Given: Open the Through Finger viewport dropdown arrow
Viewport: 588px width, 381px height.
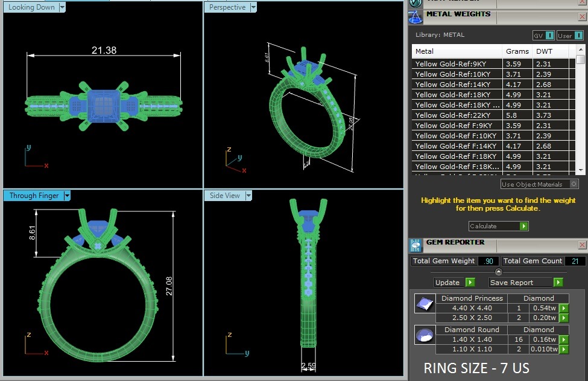Looking at the screenshot, I should point(67,196).
